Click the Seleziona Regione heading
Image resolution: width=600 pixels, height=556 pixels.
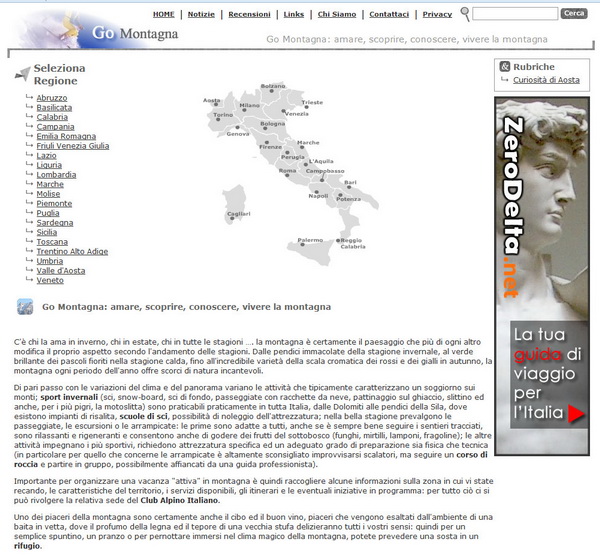click(59, 74)
